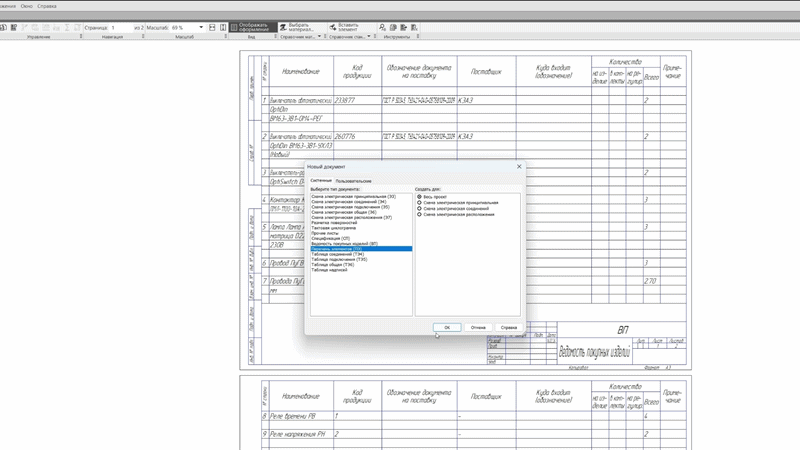This screenshot has width=800, height=450.
Task: Select the Весь проект radio button
Action: (419, 197)
